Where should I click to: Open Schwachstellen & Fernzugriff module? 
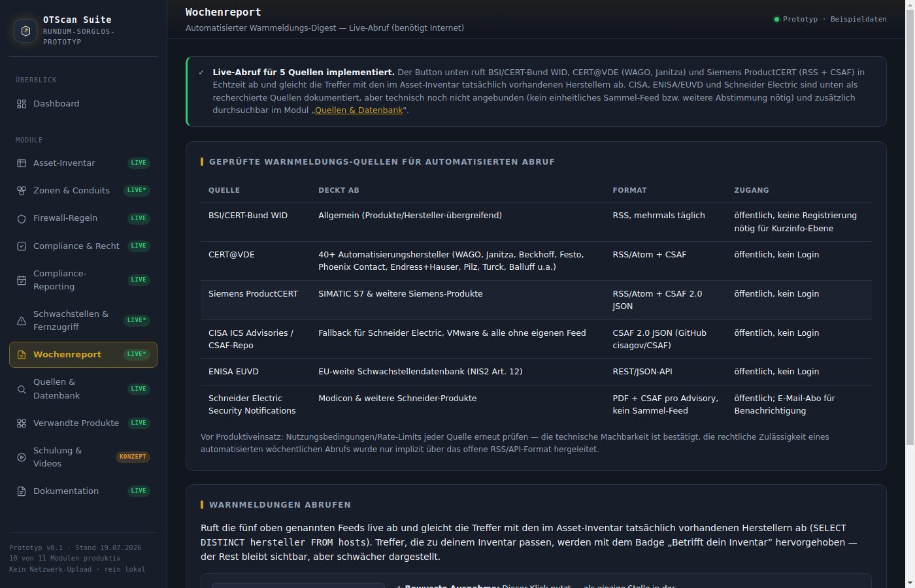(83, 321)
